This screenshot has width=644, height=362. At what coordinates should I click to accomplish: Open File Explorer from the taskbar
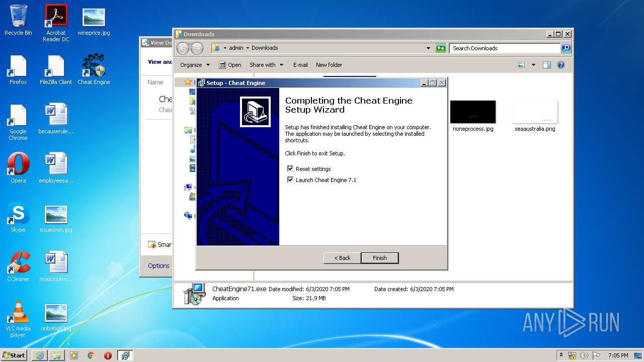[x=57, y=355]
